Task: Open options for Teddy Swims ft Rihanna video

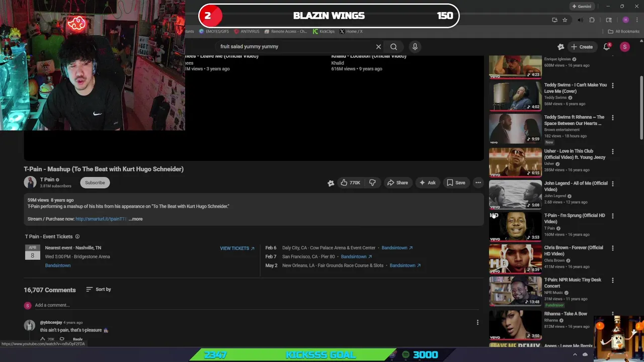Action: [612, 118]
